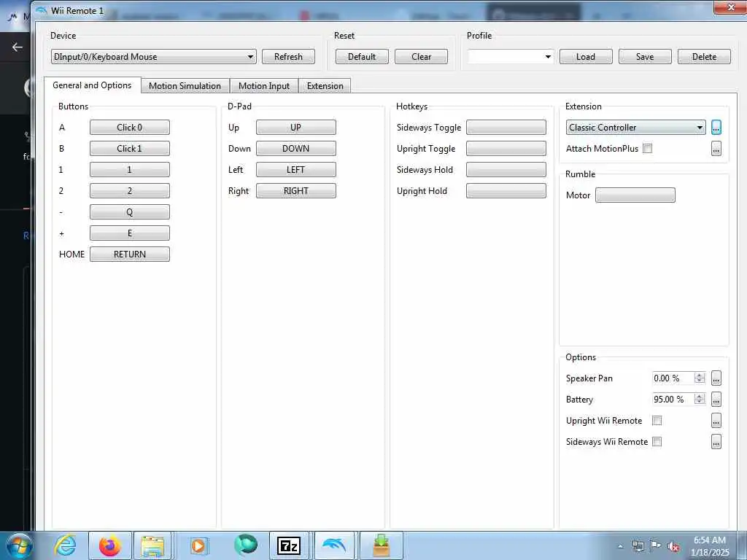Open Speaker Pan ellipsis settings

coord(716,378)
